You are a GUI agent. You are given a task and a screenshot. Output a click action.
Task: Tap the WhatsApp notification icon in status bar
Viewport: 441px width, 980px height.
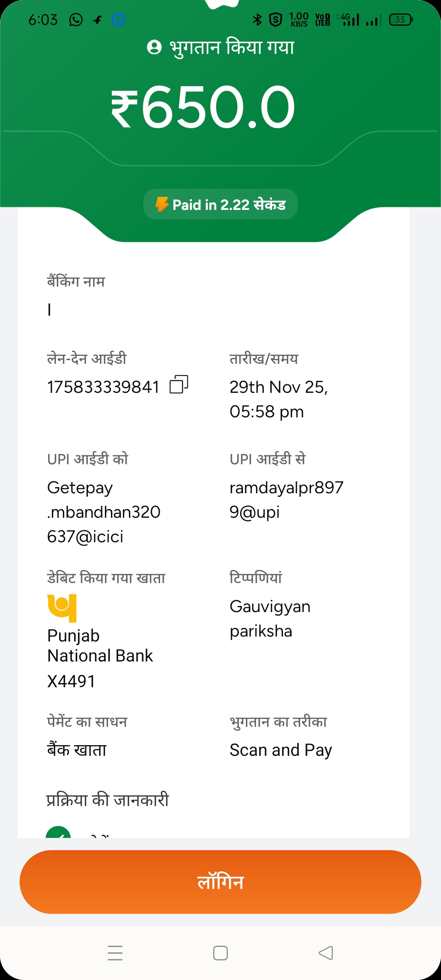(x=76, y=20)
